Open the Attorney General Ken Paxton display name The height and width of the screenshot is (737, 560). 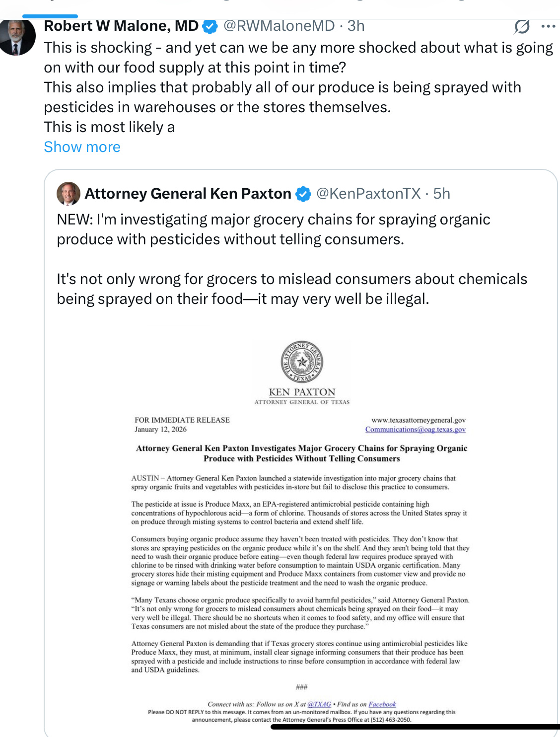click(188, 194)
